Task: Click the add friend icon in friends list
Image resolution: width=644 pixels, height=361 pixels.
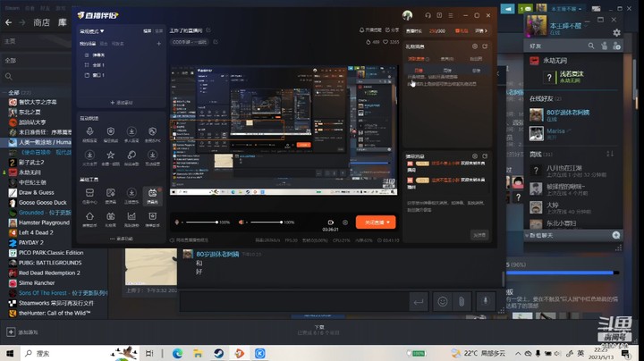Action: click(616, 46)
